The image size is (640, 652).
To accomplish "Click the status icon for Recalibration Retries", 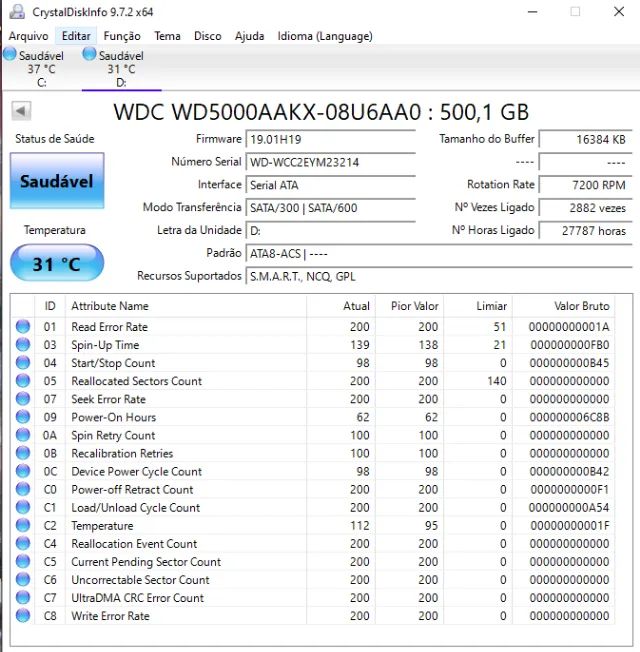I will tap(23, 453).
